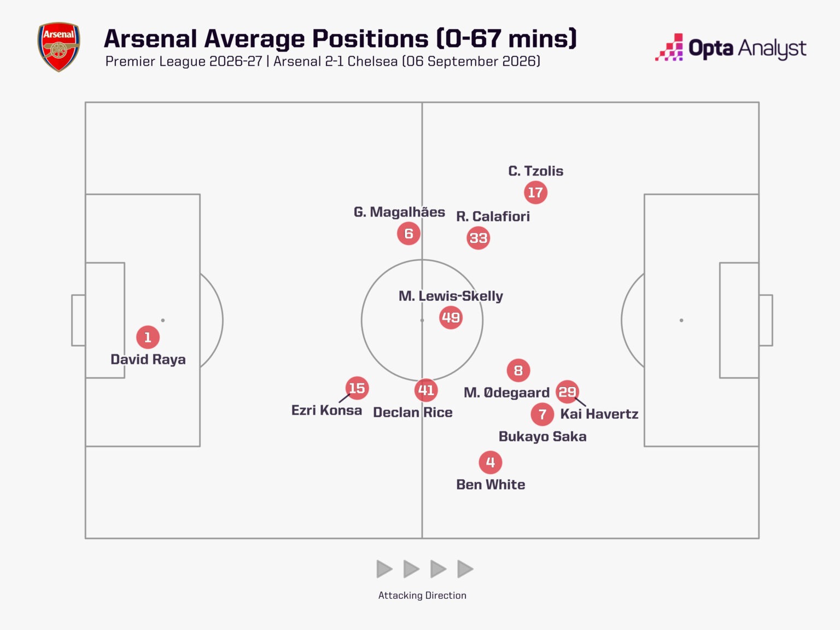The image size is (840, 630).
Task: Click the Bukayo Saka name label
Action: (x=542, y=436)
